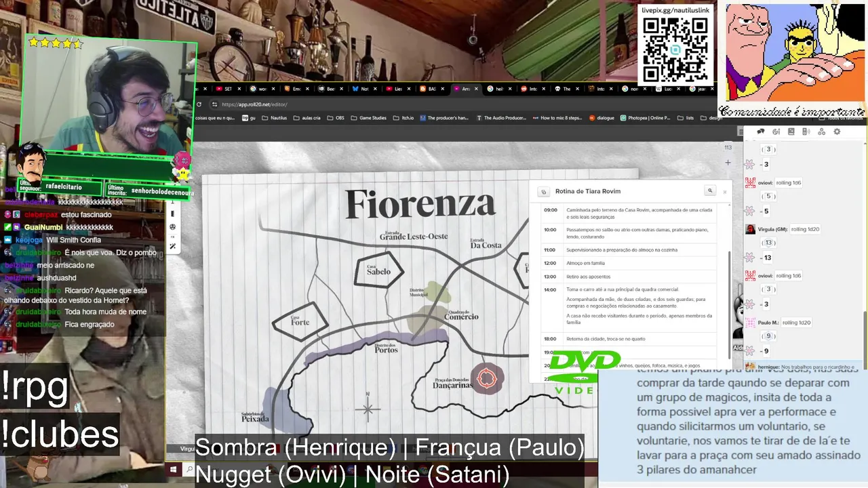Open the My Settings gear tab

(x=837, y=131)
